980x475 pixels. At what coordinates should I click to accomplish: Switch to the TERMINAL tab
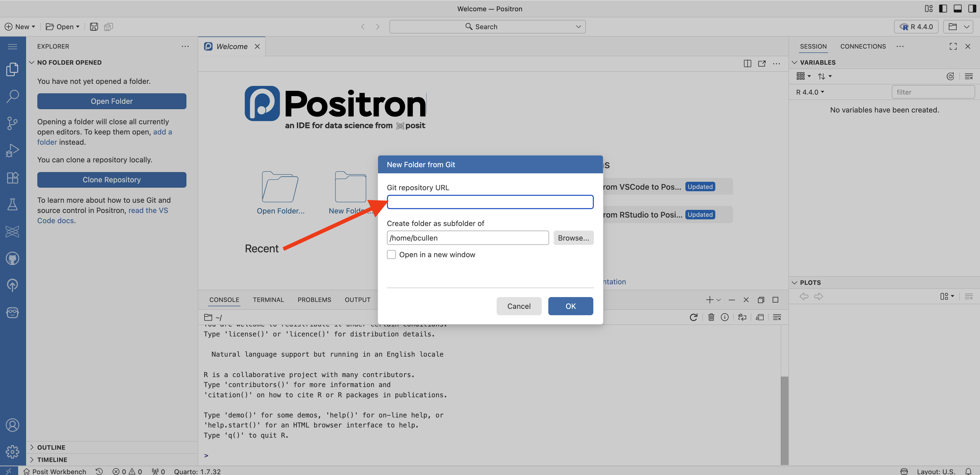pyautogui.click(x=268, y=300)
